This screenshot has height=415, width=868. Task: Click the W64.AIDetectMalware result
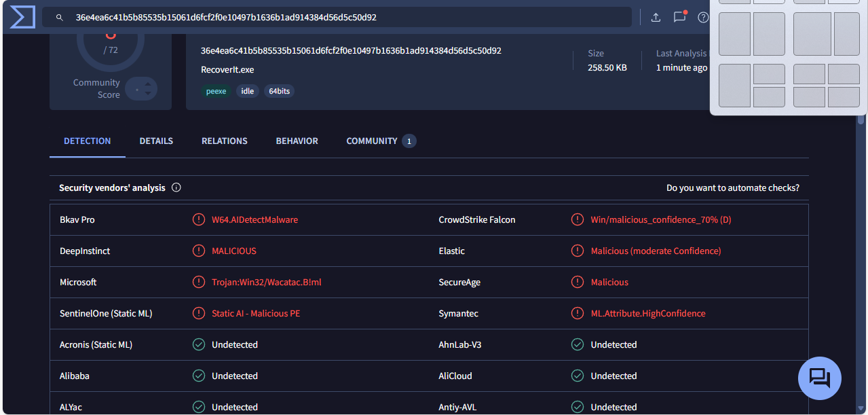tap(254, 220)
